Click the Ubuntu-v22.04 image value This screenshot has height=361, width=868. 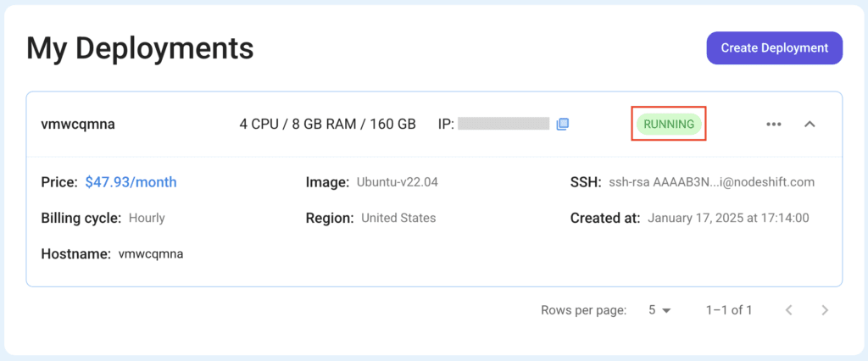[397, 182]
